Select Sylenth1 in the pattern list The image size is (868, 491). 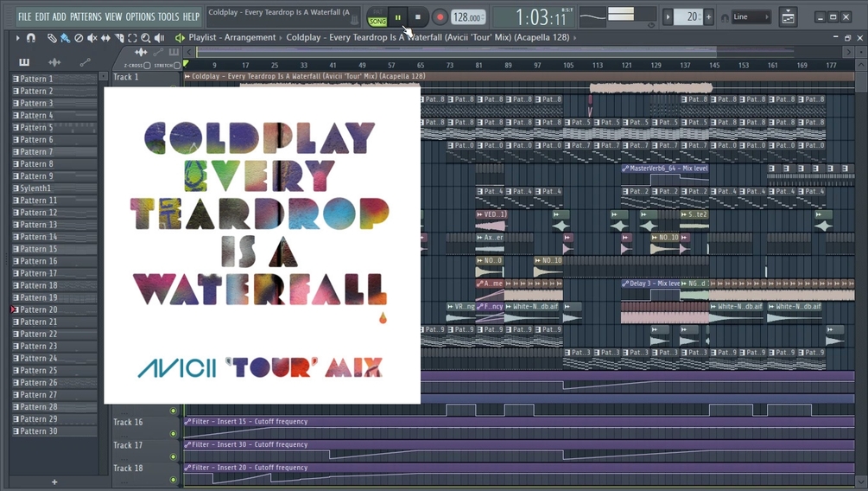pyautogui.click(x=54, y=188)
